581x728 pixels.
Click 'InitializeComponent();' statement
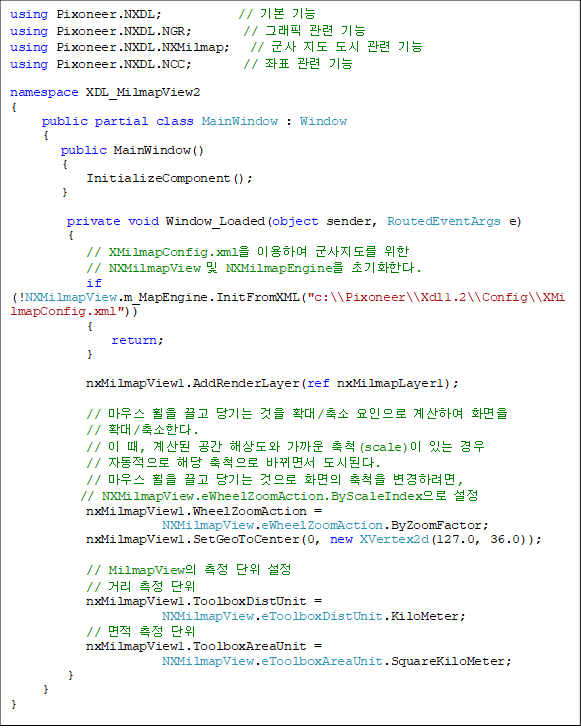click(170, 178)
